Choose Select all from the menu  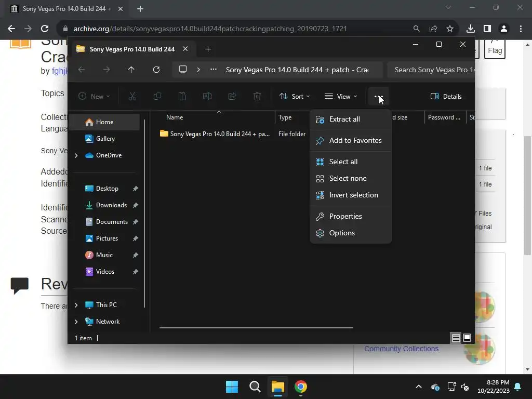[x=351, y=162]
